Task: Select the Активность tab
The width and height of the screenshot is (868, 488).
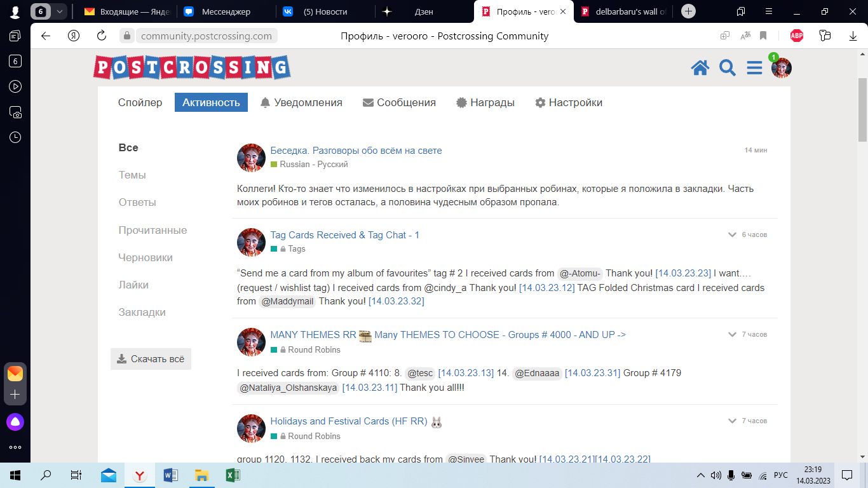Action: [x=211, y=102]
